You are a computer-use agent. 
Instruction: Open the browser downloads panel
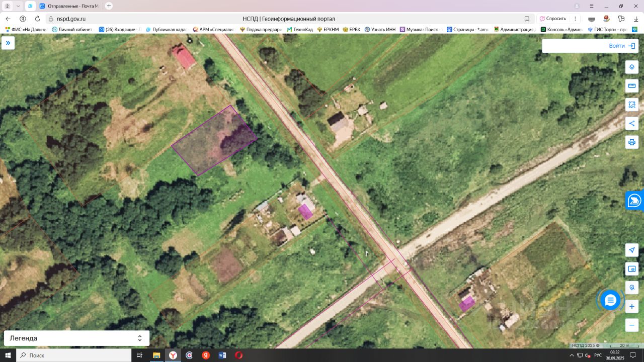point(636,19)
